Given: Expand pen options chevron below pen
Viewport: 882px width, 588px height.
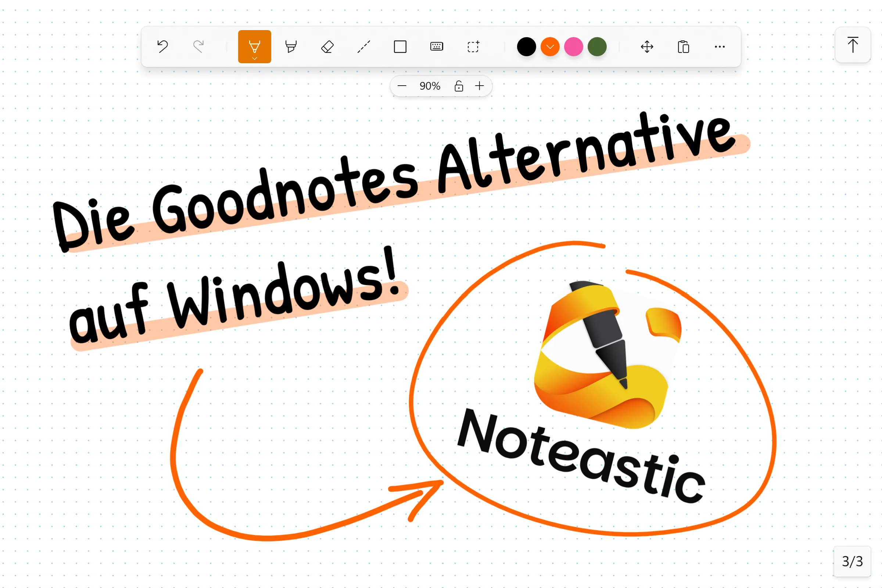Looking at the screenshot, I should click(255, 59).
